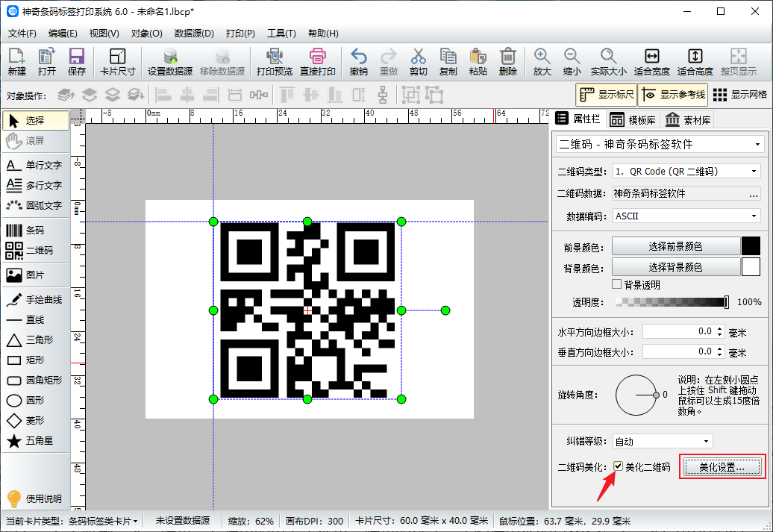Image resolution: width=773 pixels, height=532 pixels.
Task: Select the 圆弧文字 (arc text) tool
Action: (35, 205)
